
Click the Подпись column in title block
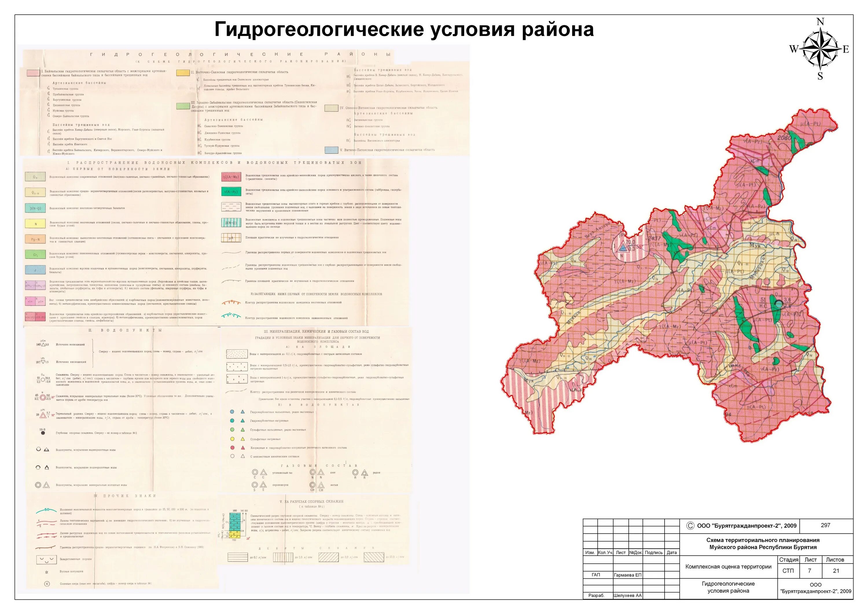point(654,553)
